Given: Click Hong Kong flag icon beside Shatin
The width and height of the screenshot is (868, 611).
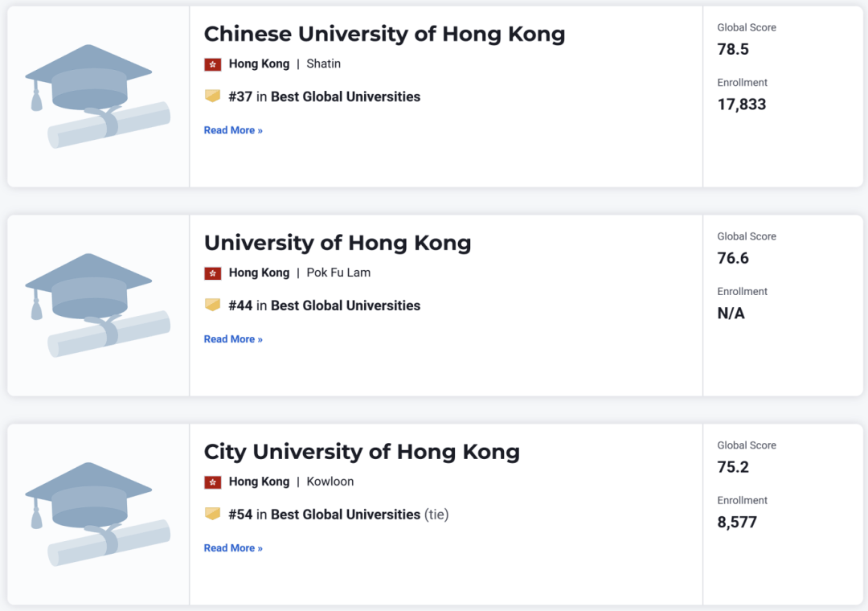Looking at the screenshot, I should tap(212, 64).
